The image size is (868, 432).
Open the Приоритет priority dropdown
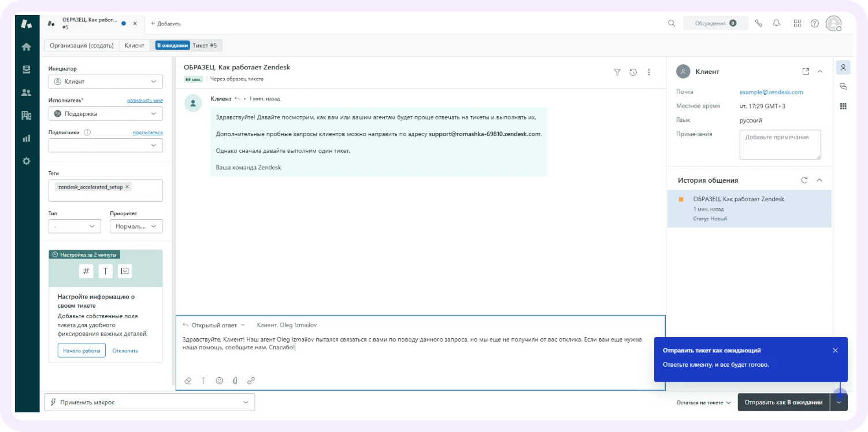tap(136, 226)
